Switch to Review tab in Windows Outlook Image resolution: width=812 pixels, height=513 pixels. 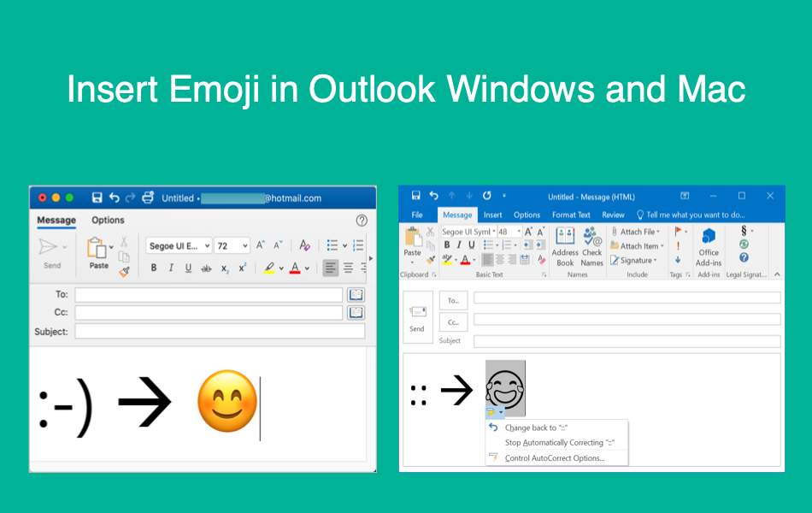[613, 215]
